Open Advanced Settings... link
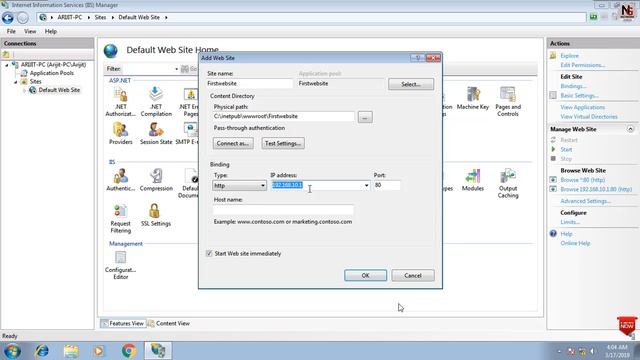The image size is (640, 360). tap(585, 201)
